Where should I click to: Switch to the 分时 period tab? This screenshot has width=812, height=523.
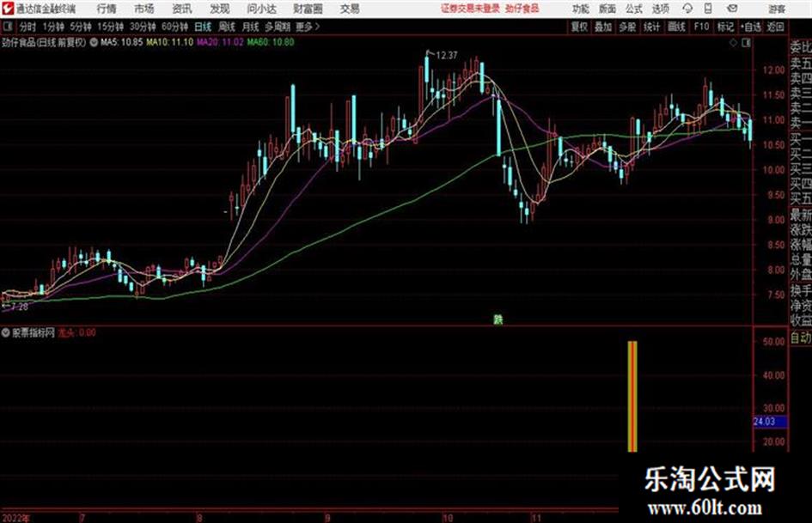click(27, 27)
